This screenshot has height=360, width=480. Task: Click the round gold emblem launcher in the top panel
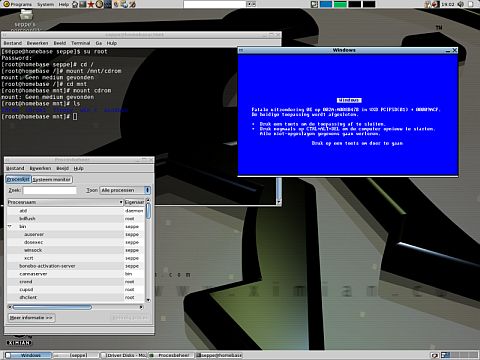point(99,4)
